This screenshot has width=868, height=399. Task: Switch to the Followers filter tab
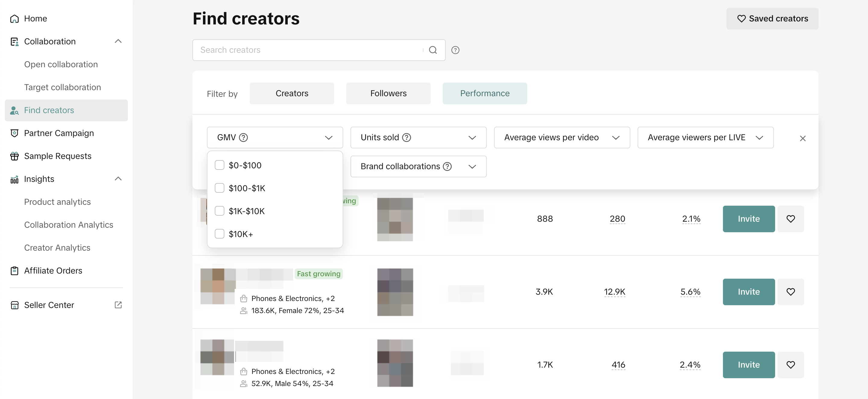(388, 93)
